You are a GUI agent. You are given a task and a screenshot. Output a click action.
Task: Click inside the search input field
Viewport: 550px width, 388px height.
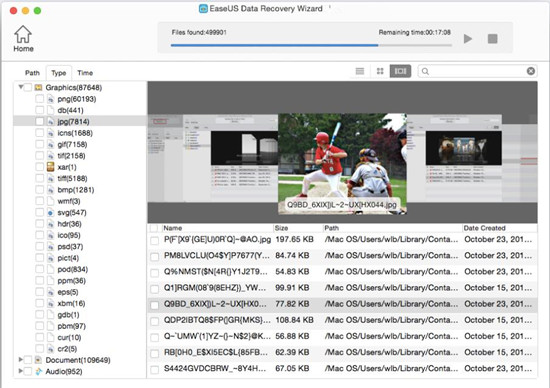pyautogui.click(x=477, y=71)
